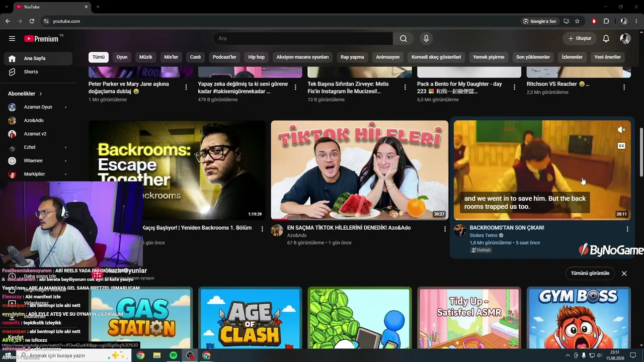Unmute the previewing Backrooms video
The height and width of the screenshot is (362, 644).
tap(622, 130)
